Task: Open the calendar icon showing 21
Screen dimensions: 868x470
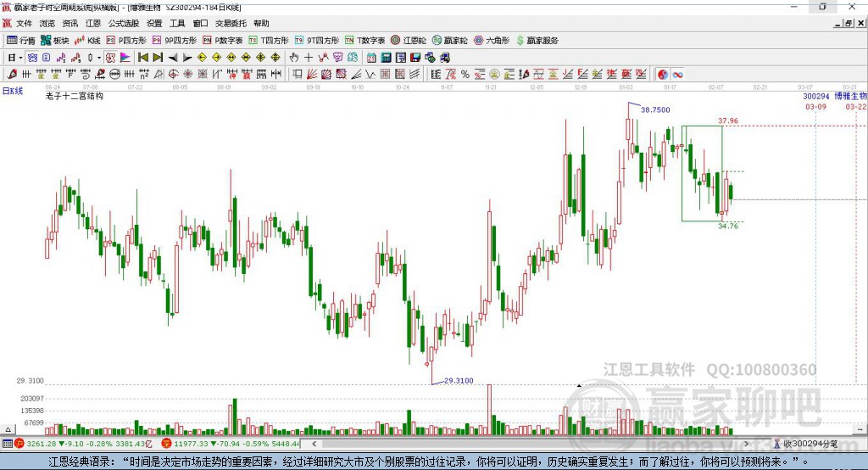Action: pyautogui.click(x=371, y=58)
